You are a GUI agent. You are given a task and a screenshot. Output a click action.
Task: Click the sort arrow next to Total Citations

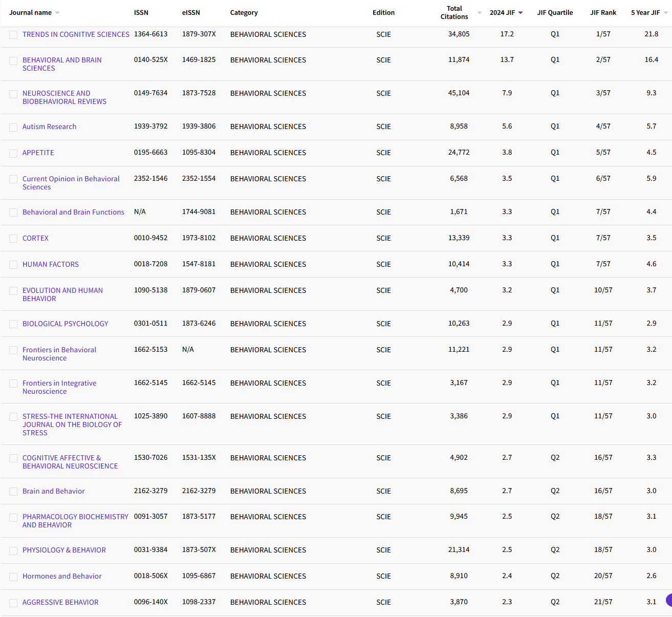[480, 13]
